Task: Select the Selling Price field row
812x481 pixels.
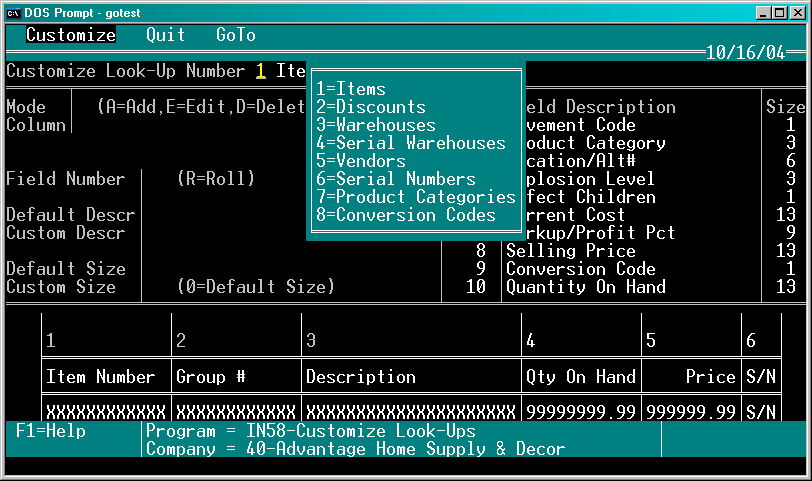Action: 628,251
